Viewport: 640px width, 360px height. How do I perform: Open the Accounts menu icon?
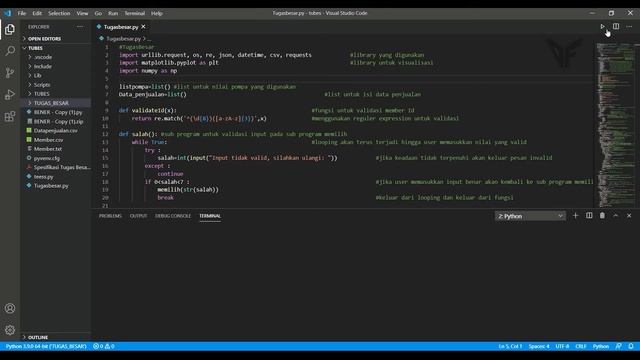click(10, 309)
